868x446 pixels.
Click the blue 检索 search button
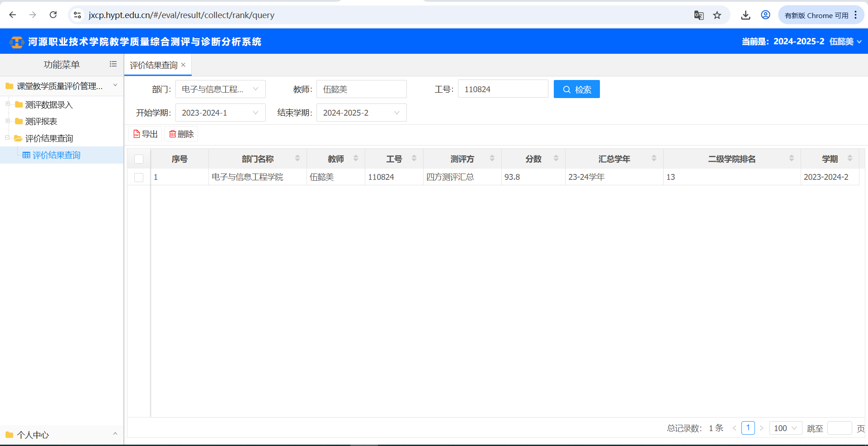tap(576, 89)
